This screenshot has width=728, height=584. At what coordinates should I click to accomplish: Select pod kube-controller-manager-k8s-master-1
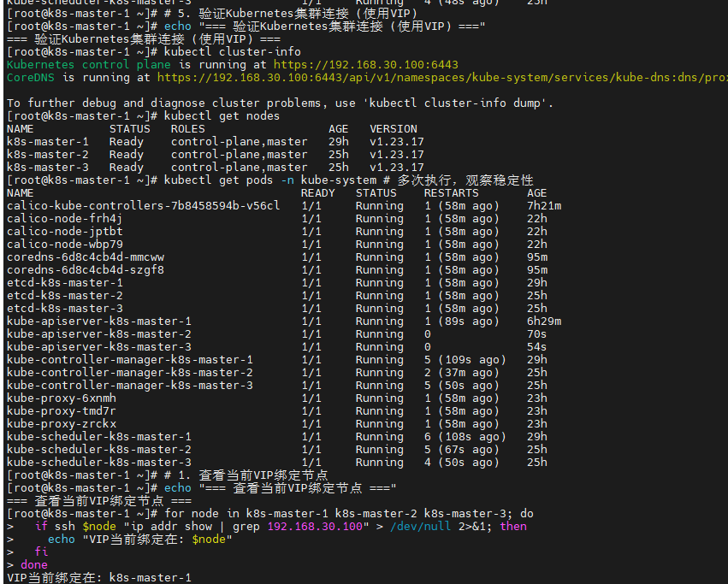(x=130, y=360)
